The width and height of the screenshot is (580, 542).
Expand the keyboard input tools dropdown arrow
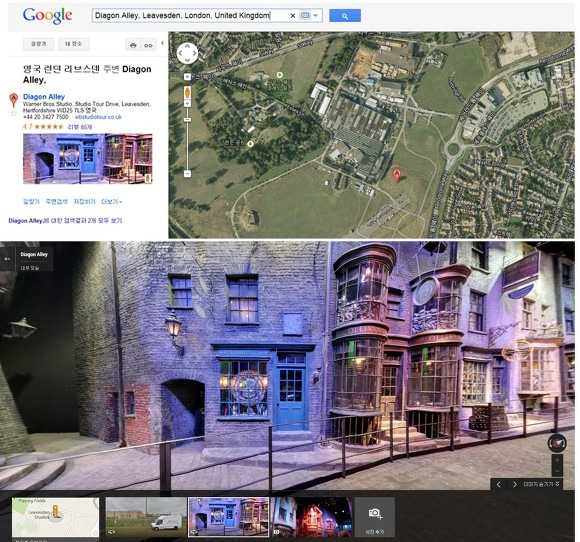pyautogui.click(x=316, y=16)
